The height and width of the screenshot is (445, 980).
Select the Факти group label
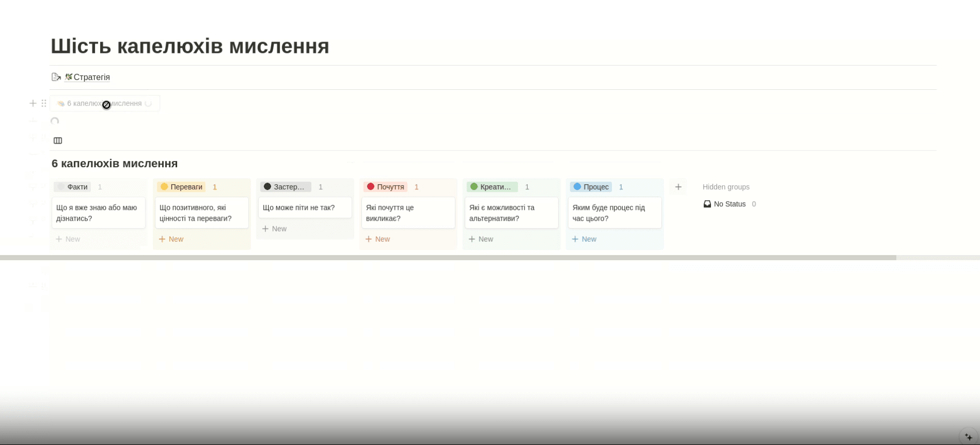(x=72, y=187)
